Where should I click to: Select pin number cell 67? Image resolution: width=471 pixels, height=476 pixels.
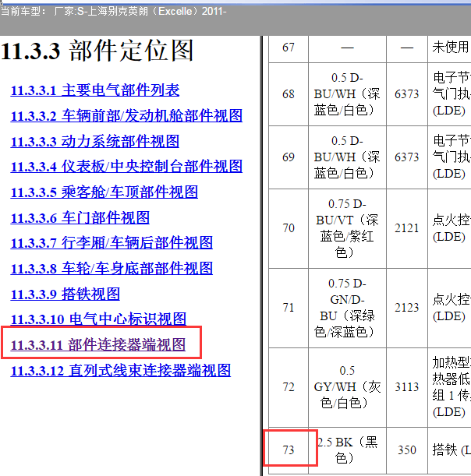click(x=289, y=48)
